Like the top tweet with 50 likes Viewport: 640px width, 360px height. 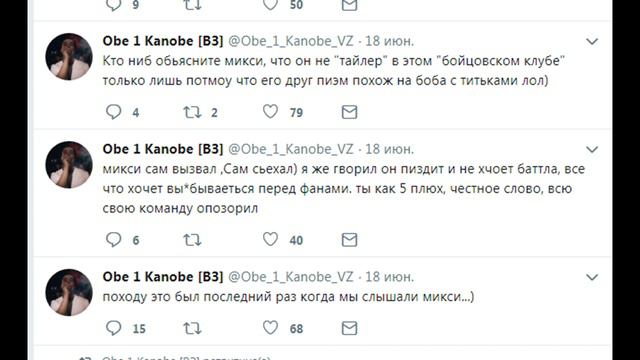(270, 4)
